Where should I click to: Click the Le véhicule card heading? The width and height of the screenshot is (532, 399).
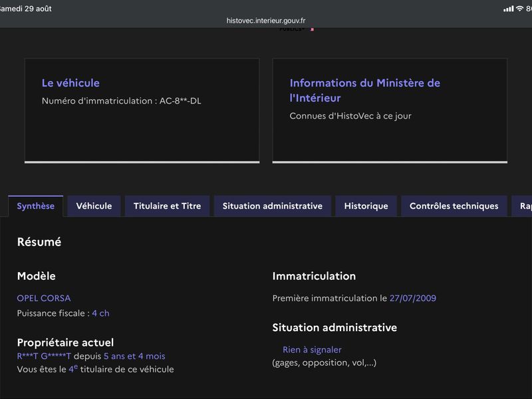[70, 82]
